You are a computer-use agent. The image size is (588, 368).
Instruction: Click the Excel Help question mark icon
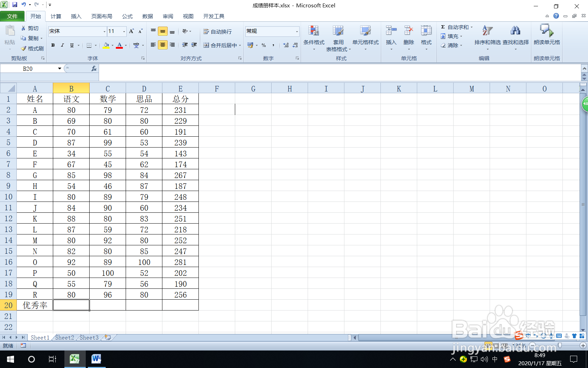[x=556, y=16]
